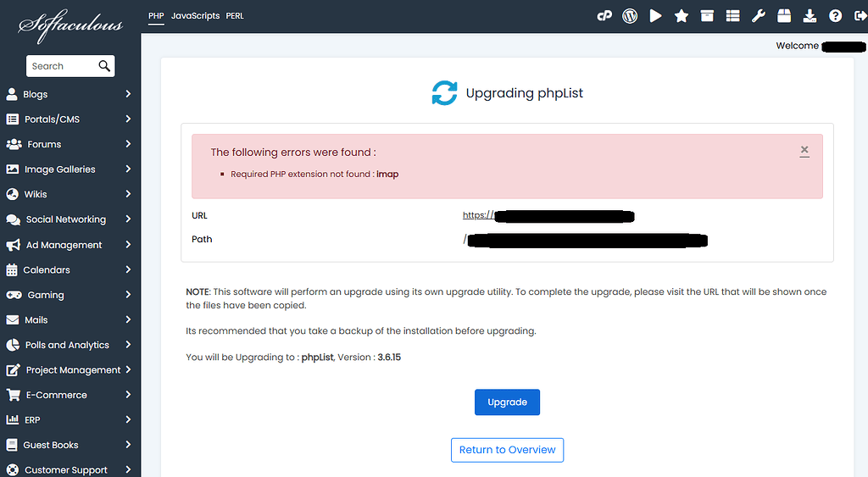
Task: Open the list view installations icon
Action: pos(733,16)
